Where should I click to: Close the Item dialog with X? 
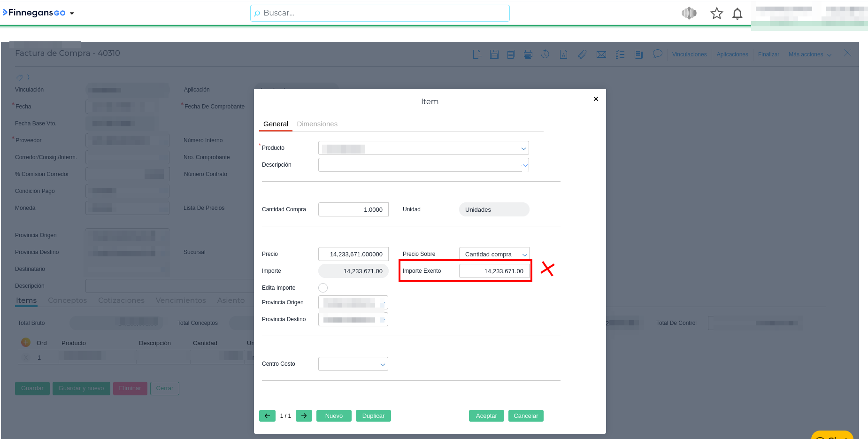pos(596,99)
